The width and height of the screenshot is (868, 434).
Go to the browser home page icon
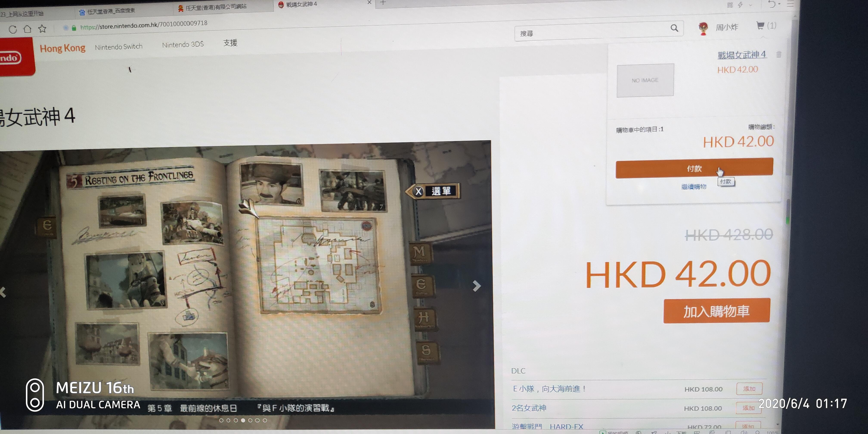tap(27, 29)
